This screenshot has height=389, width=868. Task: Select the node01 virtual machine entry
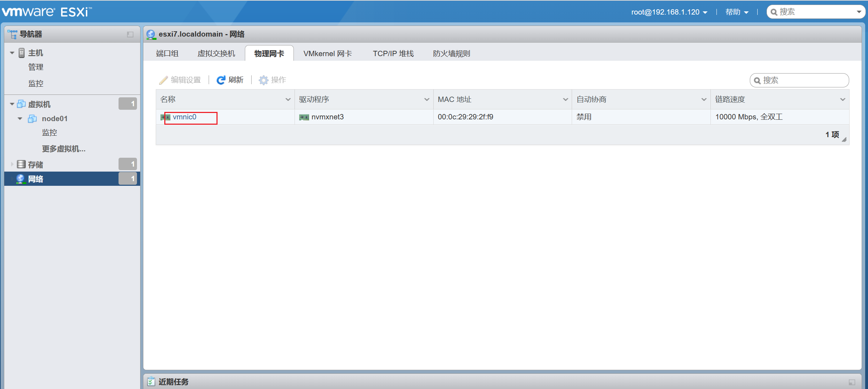[x=55, y=118]
